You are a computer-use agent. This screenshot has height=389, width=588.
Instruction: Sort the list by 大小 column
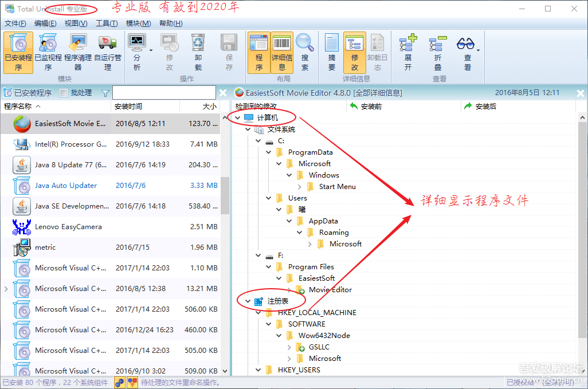200,107
